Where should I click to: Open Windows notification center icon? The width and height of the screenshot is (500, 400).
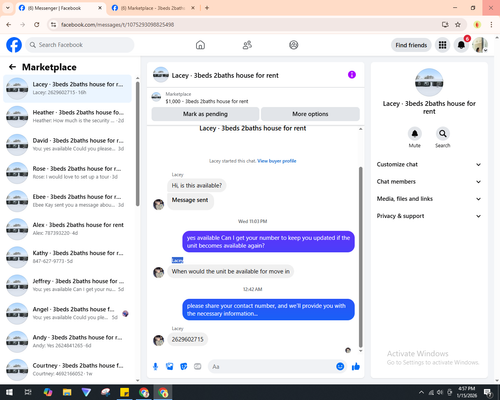(x=488, y=392)
